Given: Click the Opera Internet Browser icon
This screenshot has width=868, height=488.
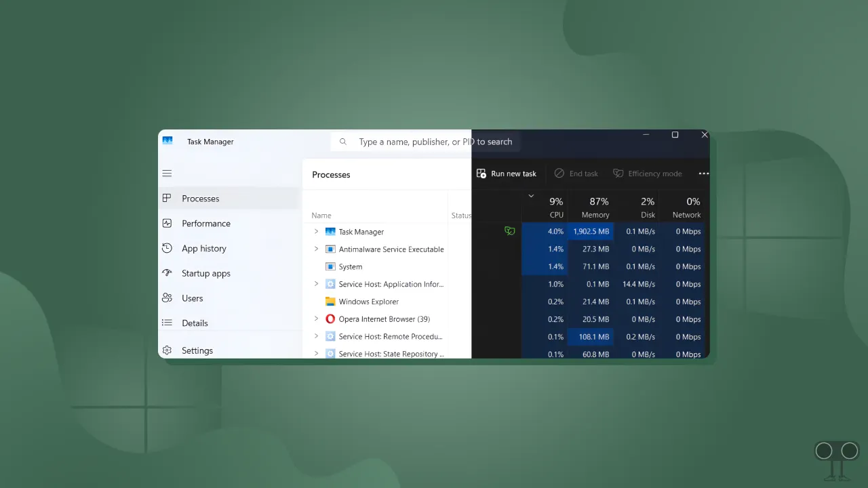Looking at the screenshot, I should pyautogui.click(x=330, y=319).
